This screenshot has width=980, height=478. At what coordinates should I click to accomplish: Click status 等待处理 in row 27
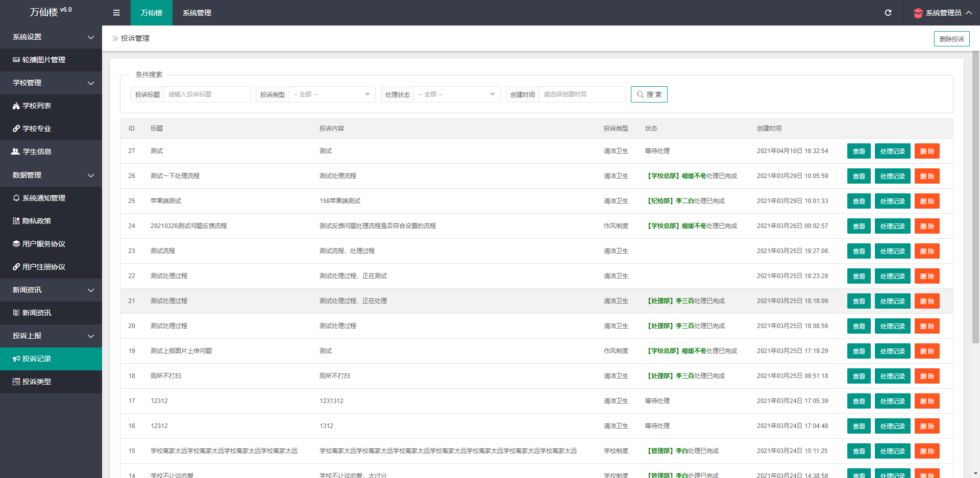(657, 151)
